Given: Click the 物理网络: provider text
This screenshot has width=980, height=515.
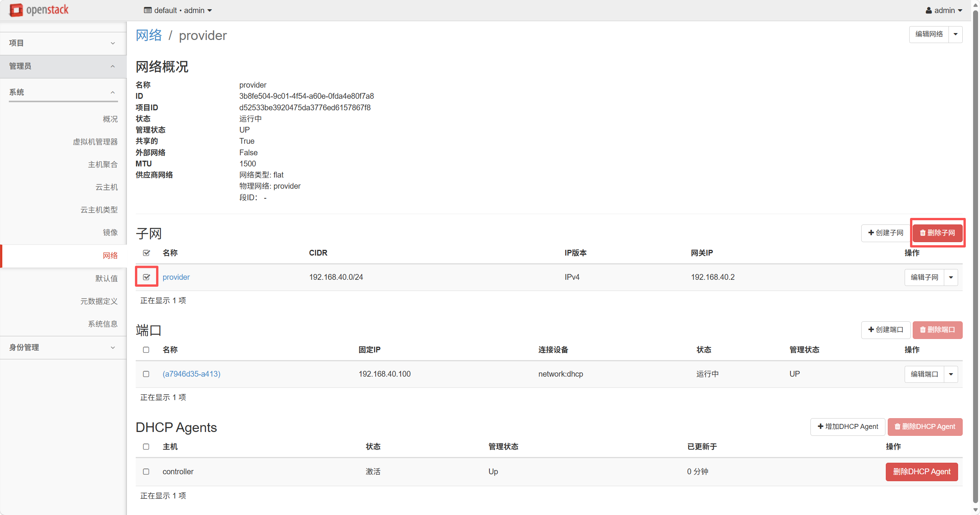Looking at the screenshot, I should coord(270,186).
